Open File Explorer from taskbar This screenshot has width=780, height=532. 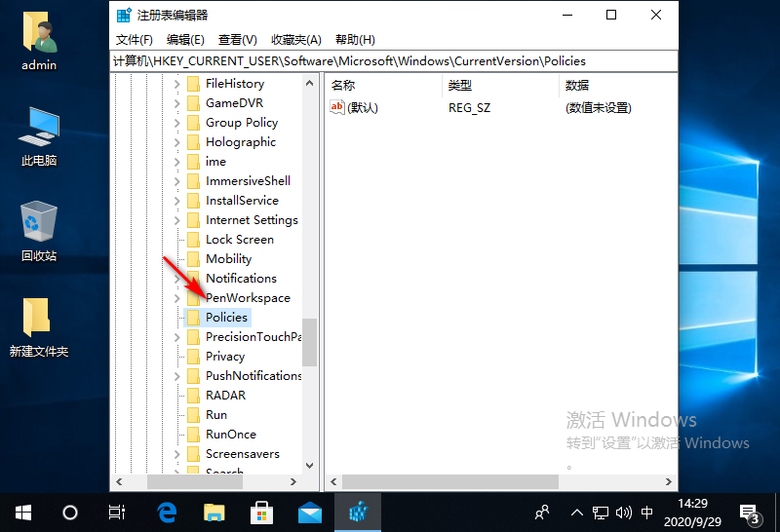pos(214,513)
